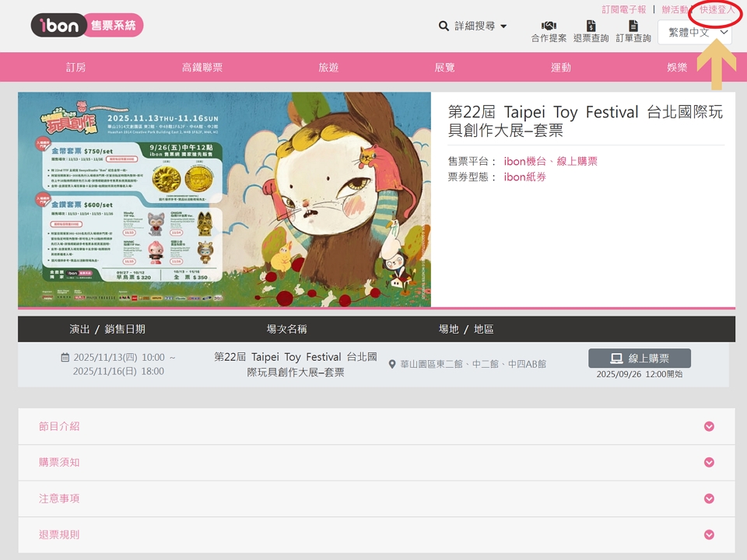The image size is (747, 560).
Task: Click the location pin icon by 華山園區
Action: tap(392, 364)
